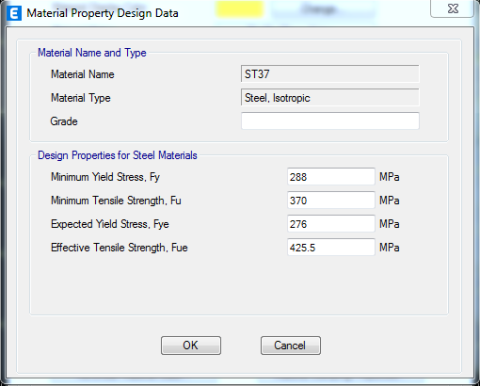Click the 'Expected Yield Stress, Fye' label

pos(110,224)
